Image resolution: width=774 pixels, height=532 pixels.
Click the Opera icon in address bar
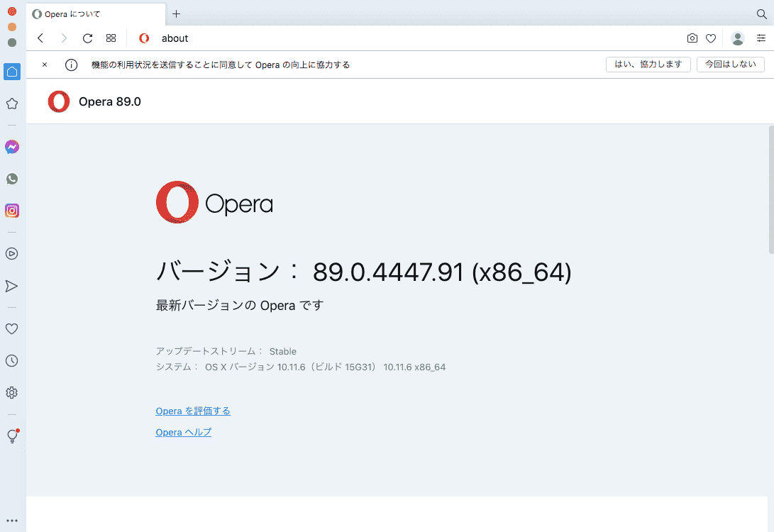[x=144, y=38]
